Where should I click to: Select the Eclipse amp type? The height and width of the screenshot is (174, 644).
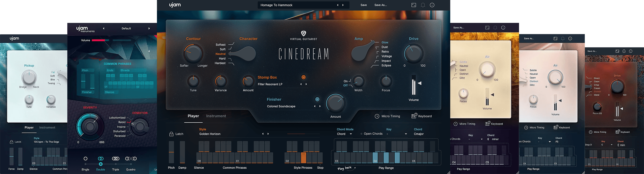click(x=386, y=65)
